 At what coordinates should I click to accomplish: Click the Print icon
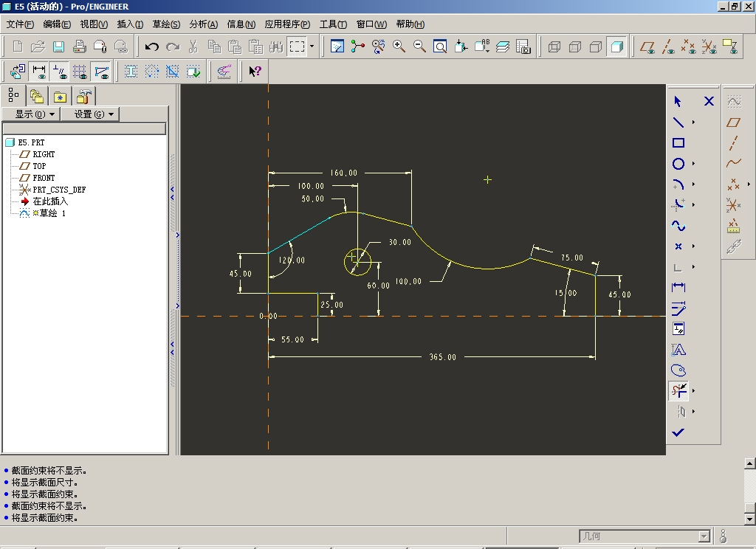coord(79,46)
